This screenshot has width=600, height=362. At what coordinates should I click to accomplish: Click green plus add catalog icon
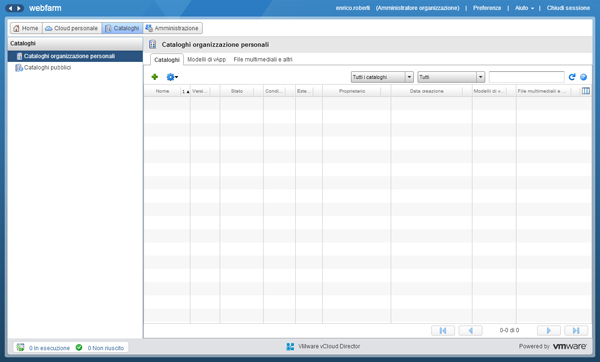pyautogui.click(x=155, y=77)
